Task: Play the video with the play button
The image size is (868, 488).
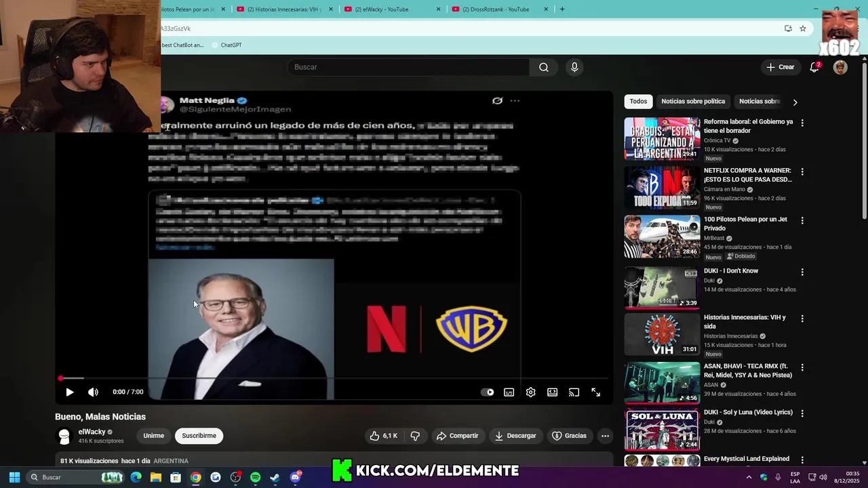Action: point(70,392)
